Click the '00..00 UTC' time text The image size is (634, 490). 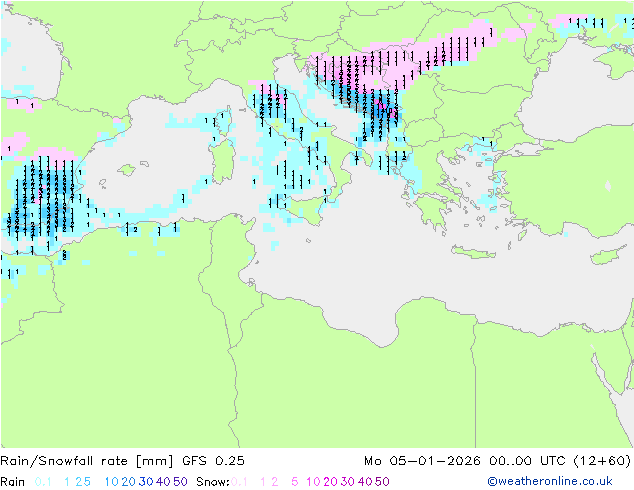[527, 461]
